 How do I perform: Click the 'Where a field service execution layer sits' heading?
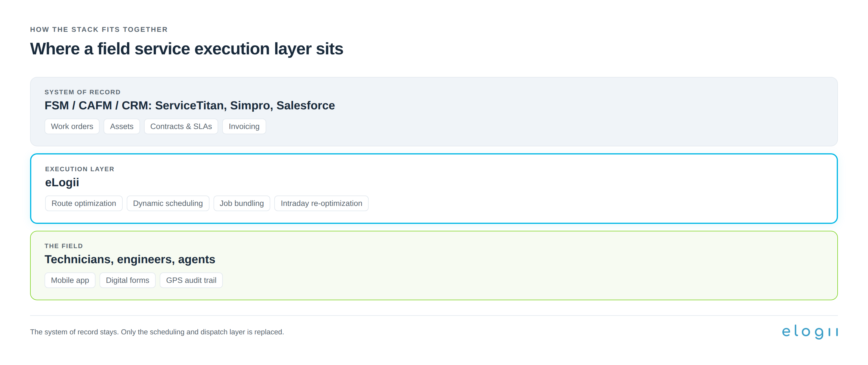[x=187, y=49]
